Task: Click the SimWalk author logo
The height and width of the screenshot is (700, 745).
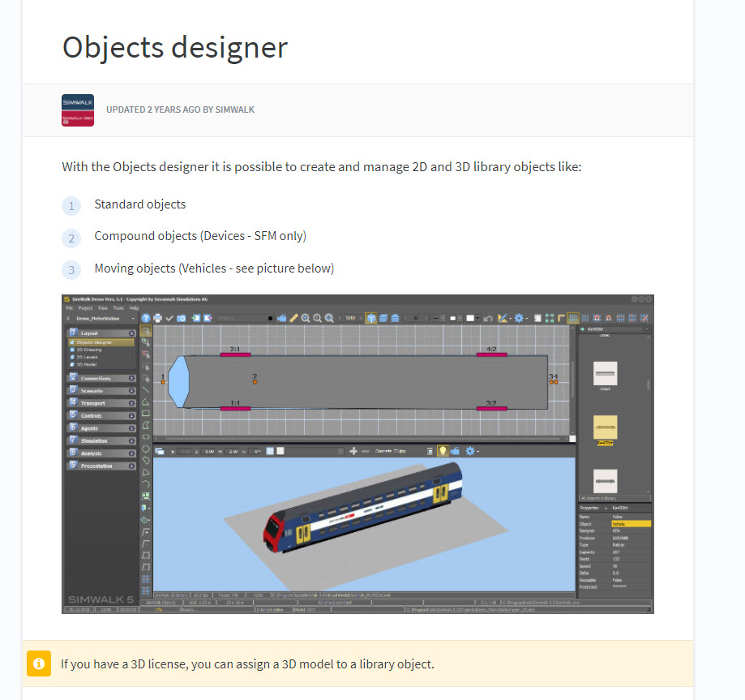Action: click(x=78, y=110)
